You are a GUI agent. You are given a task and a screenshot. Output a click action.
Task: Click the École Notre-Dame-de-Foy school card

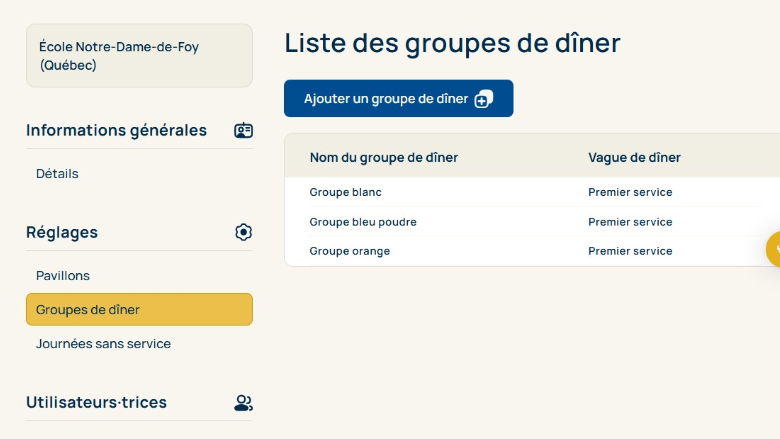click(139, 56)
